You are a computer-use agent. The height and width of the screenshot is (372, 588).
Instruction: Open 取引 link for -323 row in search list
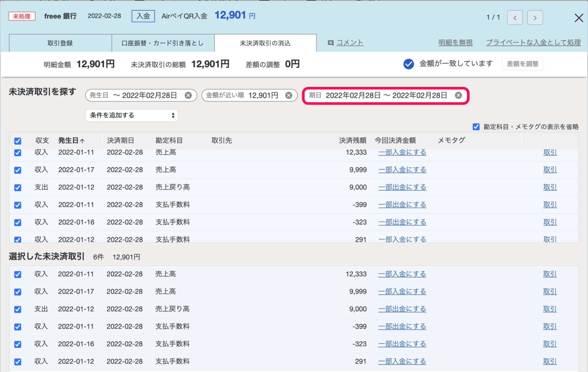[x=550, y=222]
